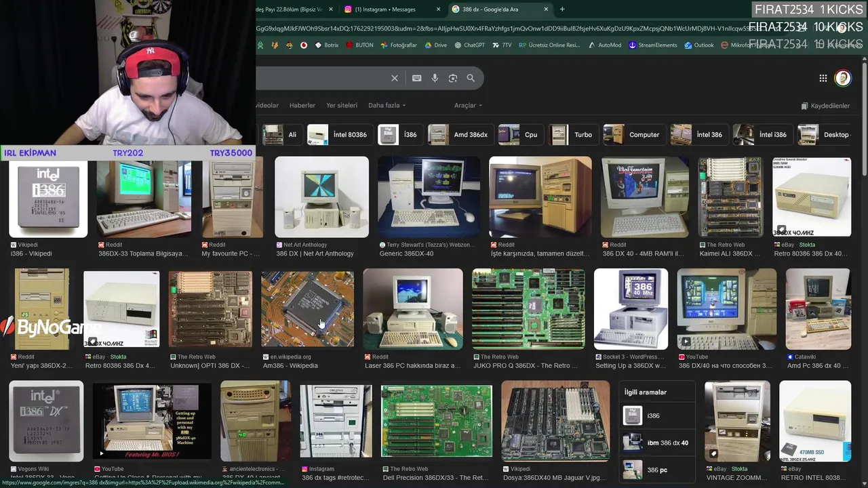The image size is (868, 488).
Task: Select the i386 related search
Action: 656,415
